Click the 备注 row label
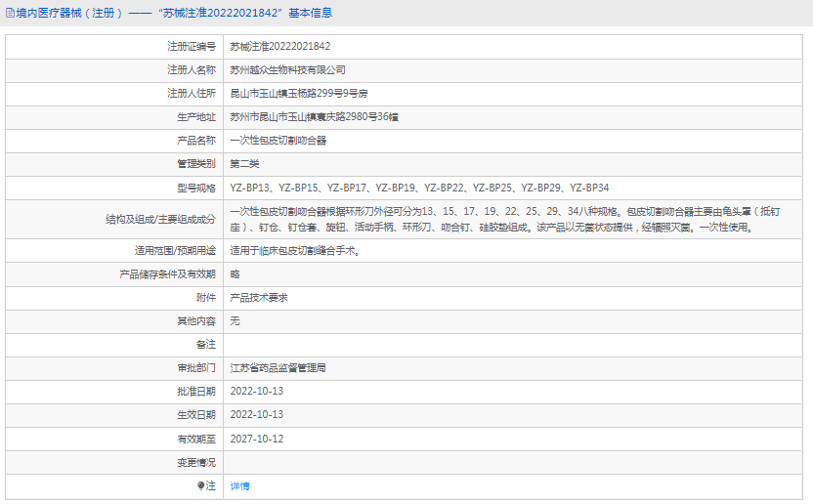Screen dimensions: 813x504 [206, 344]
